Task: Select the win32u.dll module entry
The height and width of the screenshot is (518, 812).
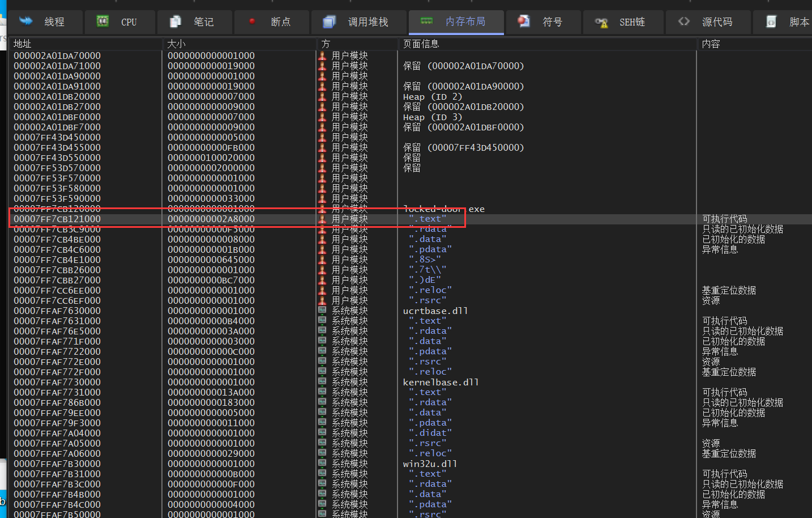Action: (x=430, y=464)
